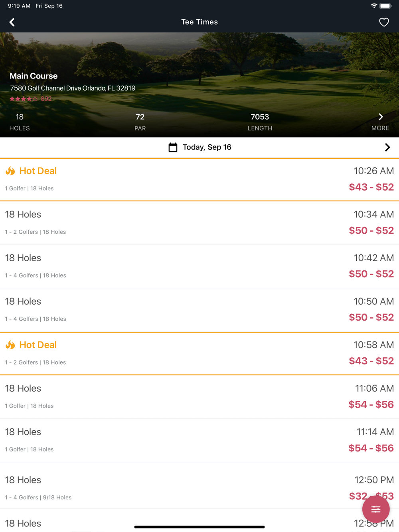This screenshot has width=399, height=532.
Task: Tap the course address link
Action: 73,88
